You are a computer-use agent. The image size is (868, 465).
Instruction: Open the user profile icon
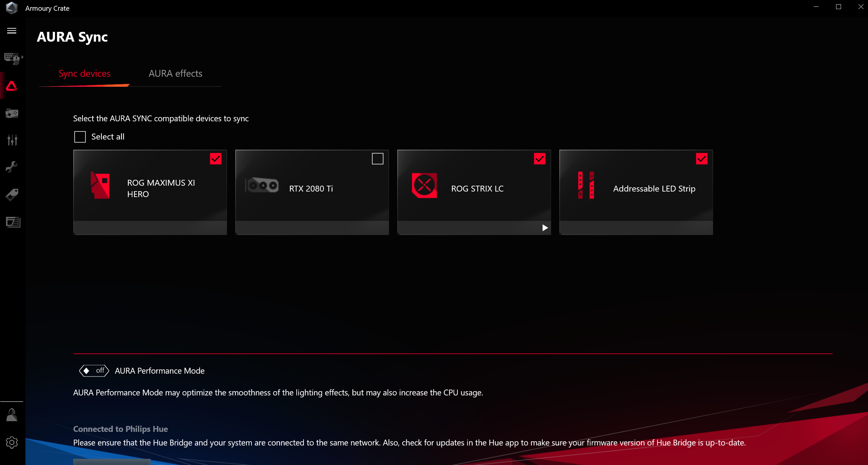(12, 415)
